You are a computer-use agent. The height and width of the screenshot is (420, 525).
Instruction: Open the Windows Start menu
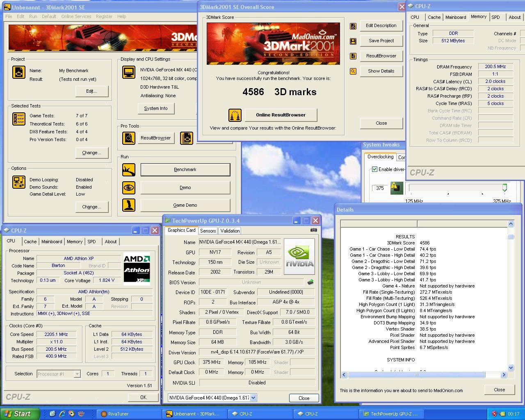pos(20,414)
